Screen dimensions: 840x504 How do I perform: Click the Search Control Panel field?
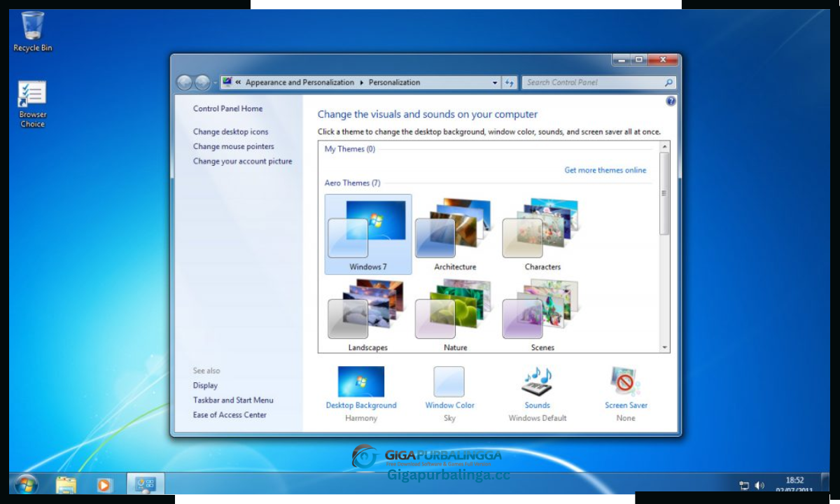[x=599, y=83]
